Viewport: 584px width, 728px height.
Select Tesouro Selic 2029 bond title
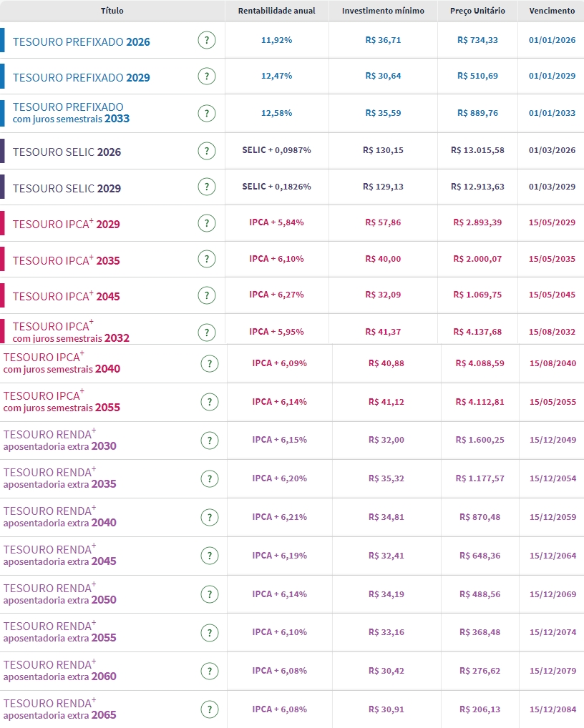point(67,189)
